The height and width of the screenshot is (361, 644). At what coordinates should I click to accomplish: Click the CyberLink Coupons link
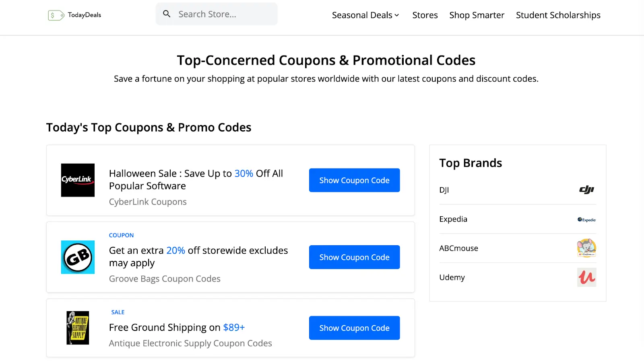point(147,201)
